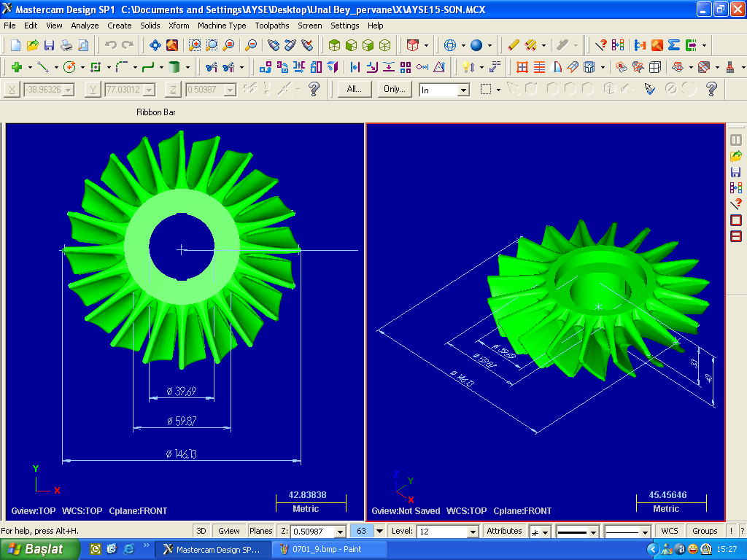This screenshot has width=747, height=560.
Task: Click the Fit to screen icon
Action: pos(155,45)
